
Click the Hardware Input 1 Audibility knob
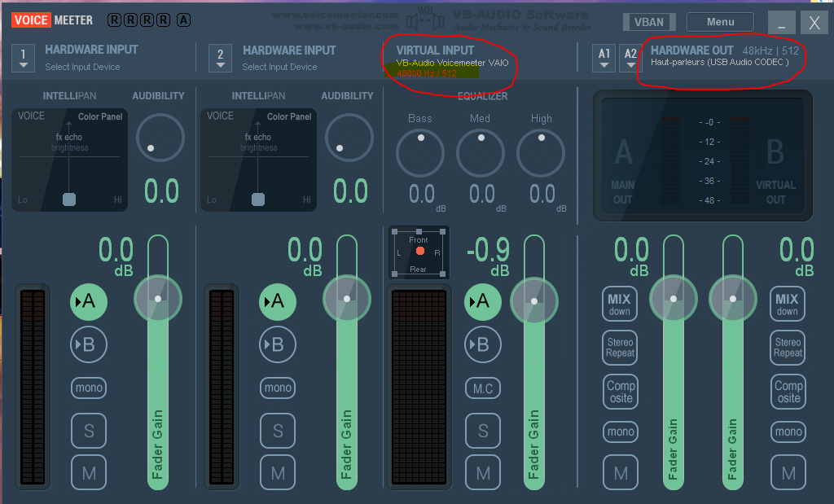(x=160, y=138)
